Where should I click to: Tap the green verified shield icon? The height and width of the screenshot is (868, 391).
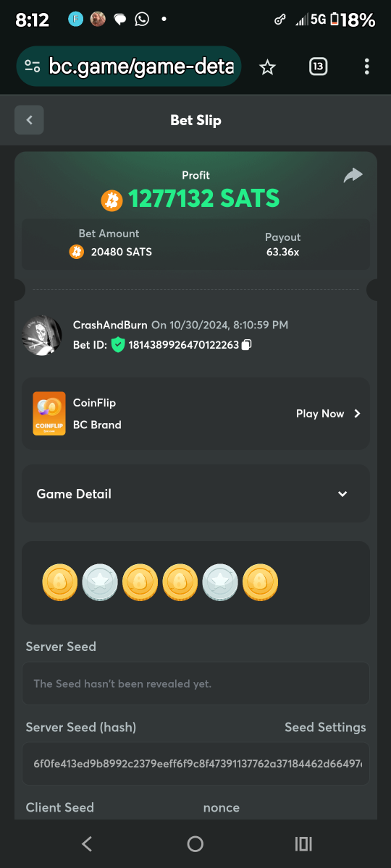pos(118,345)
